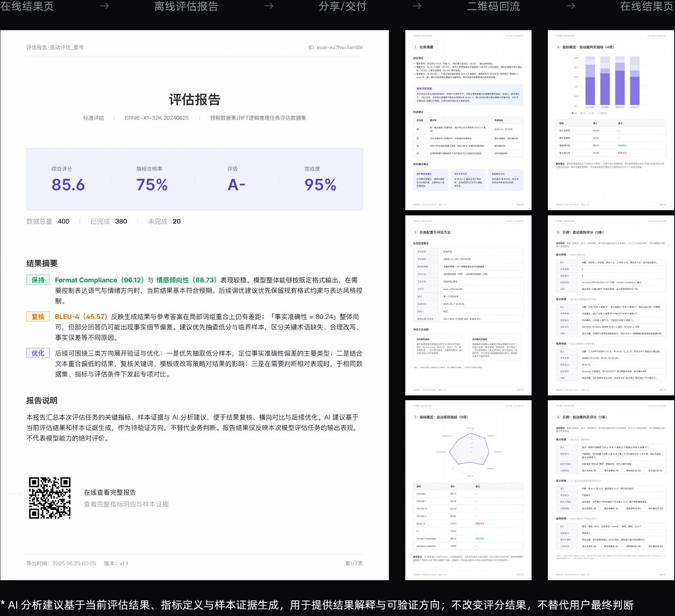675x616 pixels.
Task: Select the 二维码回流 step in the flow
Action: point(494,6)
